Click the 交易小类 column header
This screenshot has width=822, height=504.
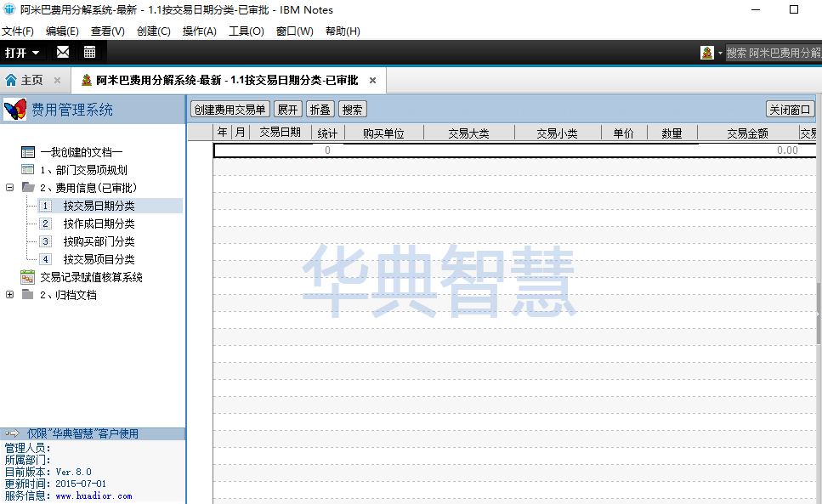click(558, 133)
